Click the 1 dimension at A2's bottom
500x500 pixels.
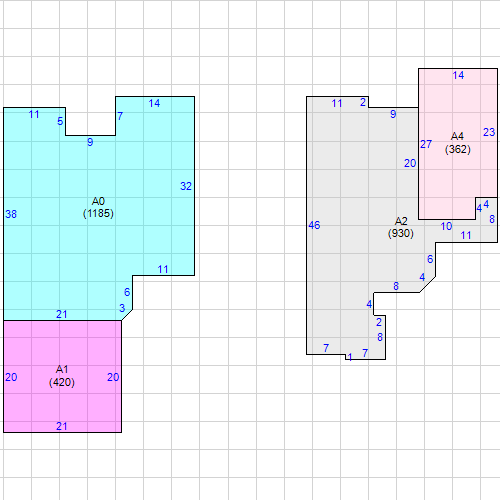349,357
